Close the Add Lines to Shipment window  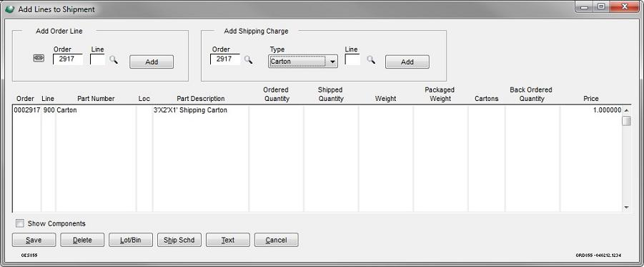point(625,7)
